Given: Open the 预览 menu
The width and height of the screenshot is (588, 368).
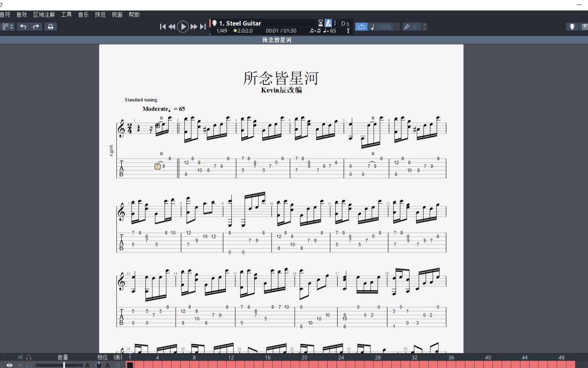Looking at the screenshot, I should pyautogui.click(x=100, y=15).
